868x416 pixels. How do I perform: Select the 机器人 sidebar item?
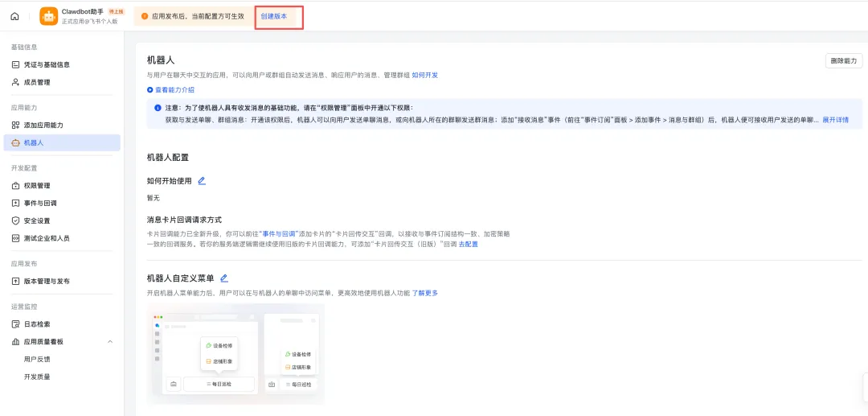coord(33,142)
